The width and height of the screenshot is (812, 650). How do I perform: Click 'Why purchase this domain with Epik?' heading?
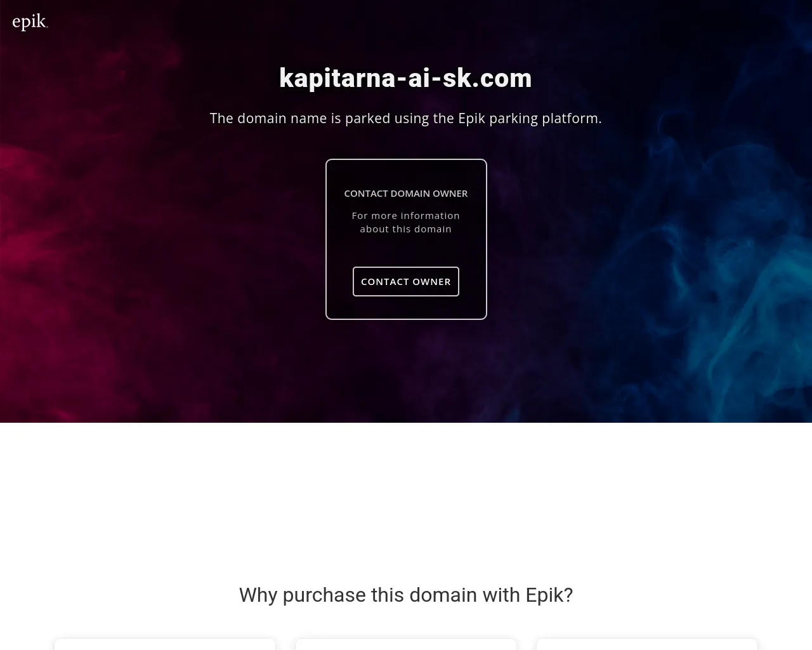point(406,595)
